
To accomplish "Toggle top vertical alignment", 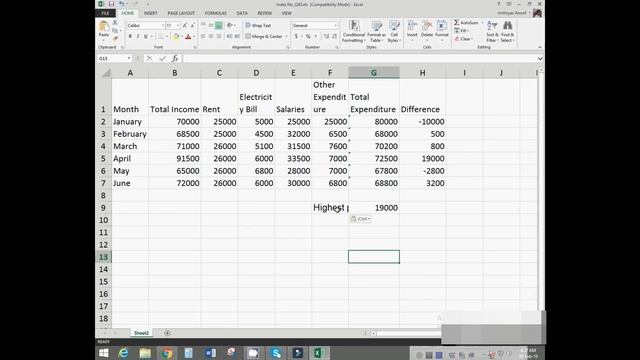I will (203, 25).
